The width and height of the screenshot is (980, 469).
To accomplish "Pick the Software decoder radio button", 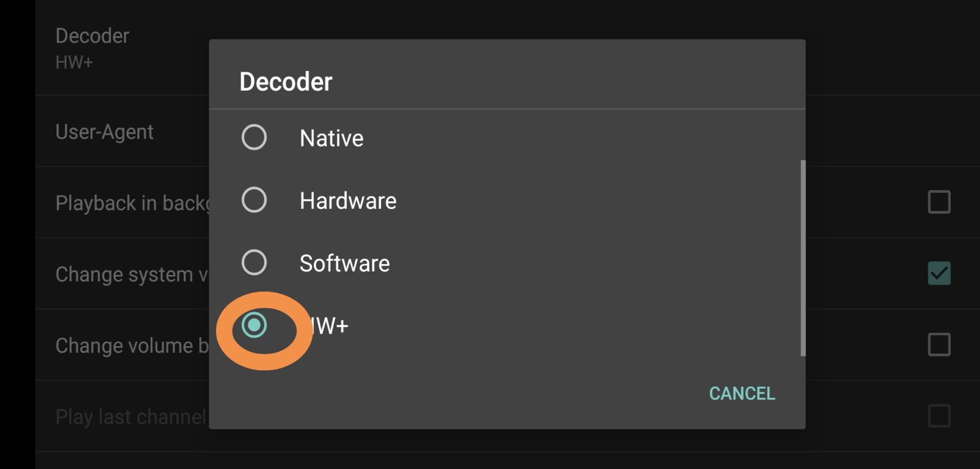I will [x=254, y=263].
